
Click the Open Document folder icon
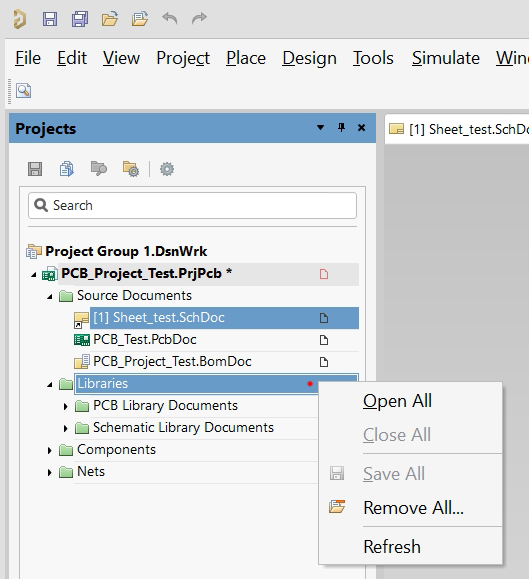coord(110,19)
